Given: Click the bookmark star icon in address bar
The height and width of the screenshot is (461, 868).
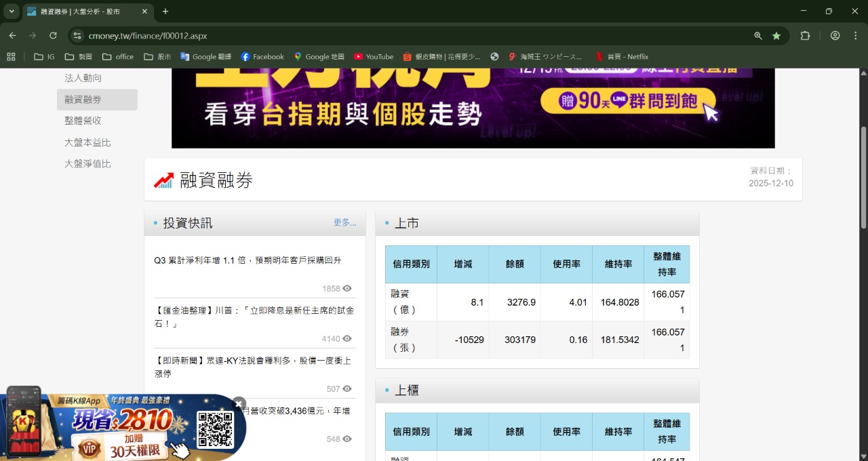Looking at the screenshot, I should click(776, 36).
